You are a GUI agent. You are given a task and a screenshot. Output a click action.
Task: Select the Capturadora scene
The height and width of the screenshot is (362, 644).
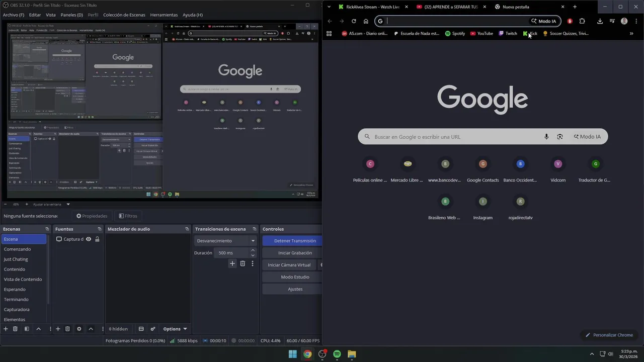24,310
